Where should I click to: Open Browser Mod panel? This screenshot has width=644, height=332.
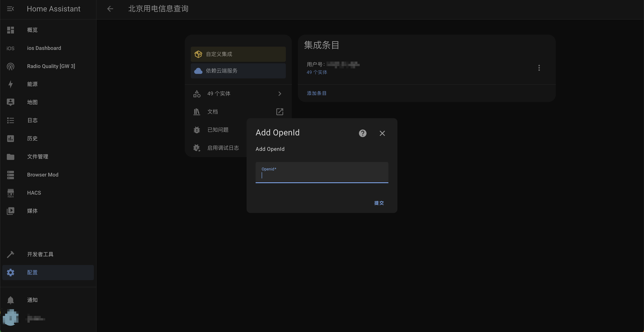(43, 175)
